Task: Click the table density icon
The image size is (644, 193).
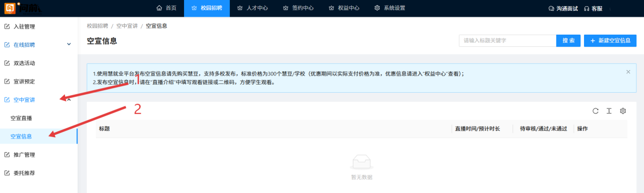Action: 609,111
